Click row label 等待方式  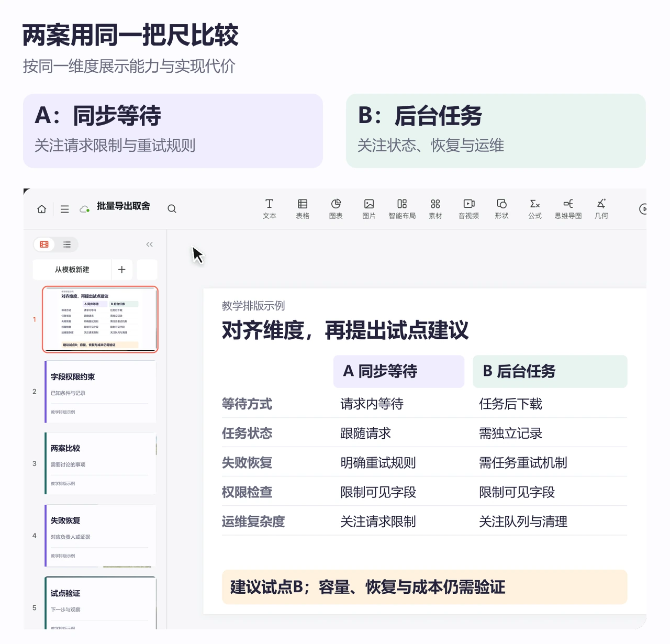pos(247,404)
